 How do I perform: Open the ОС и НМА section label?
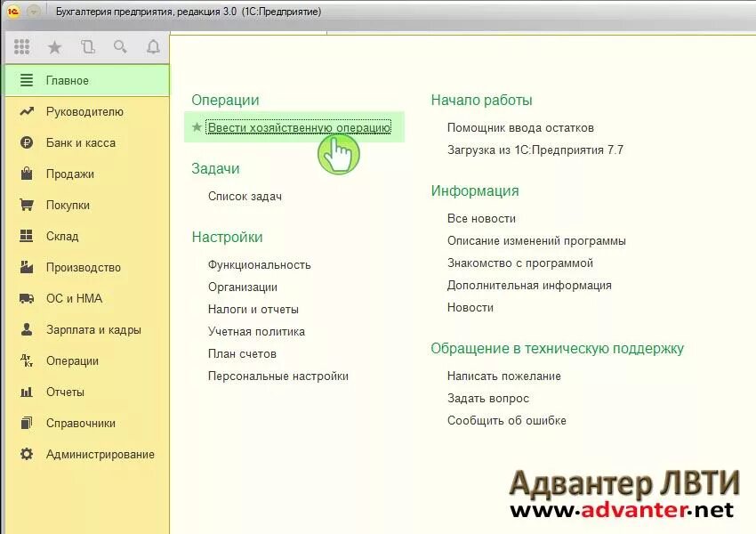[x=74, y=299]
